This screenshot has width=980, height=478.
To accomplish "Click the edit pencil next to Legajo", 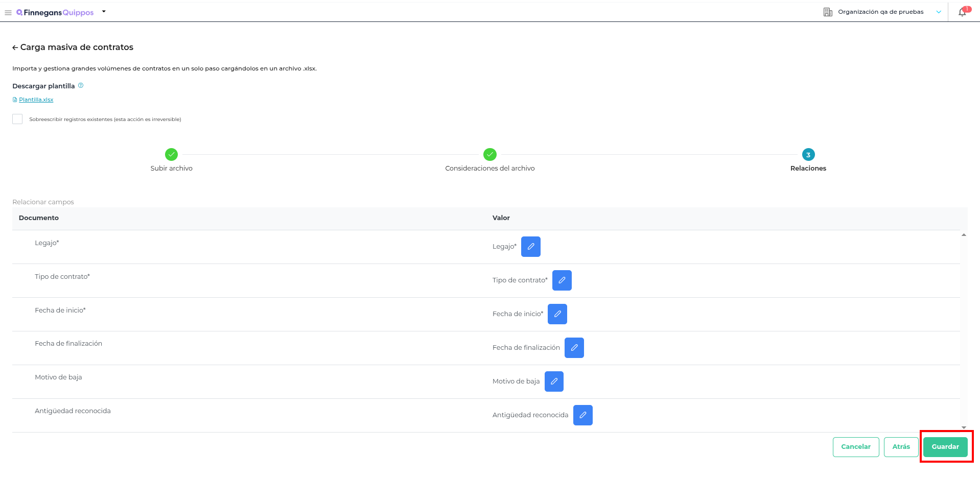I will coord(530,247).
